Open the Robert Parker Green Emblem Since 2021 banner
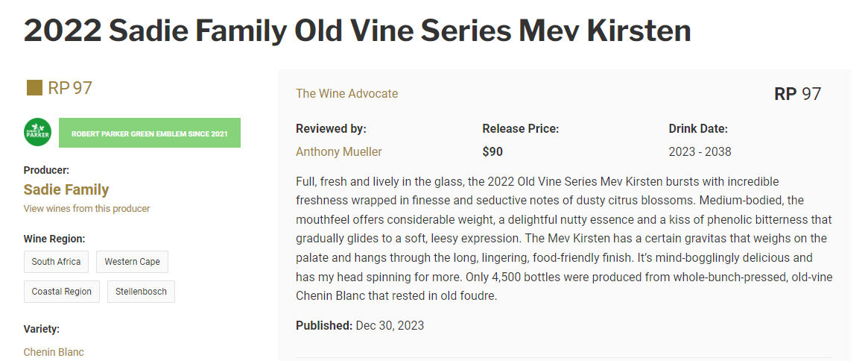868x361 pixels. point(150,133)
